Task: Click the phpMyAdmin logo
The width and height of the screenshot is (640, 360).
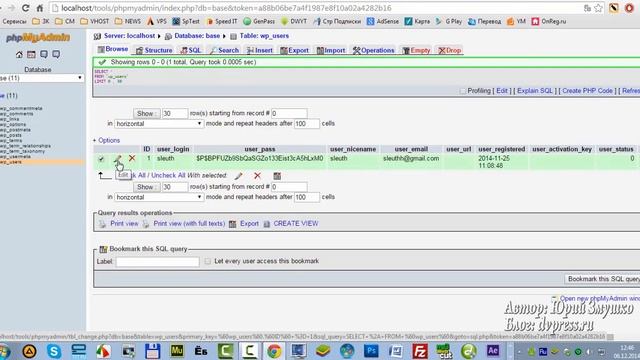Action: tap(38, 38)
